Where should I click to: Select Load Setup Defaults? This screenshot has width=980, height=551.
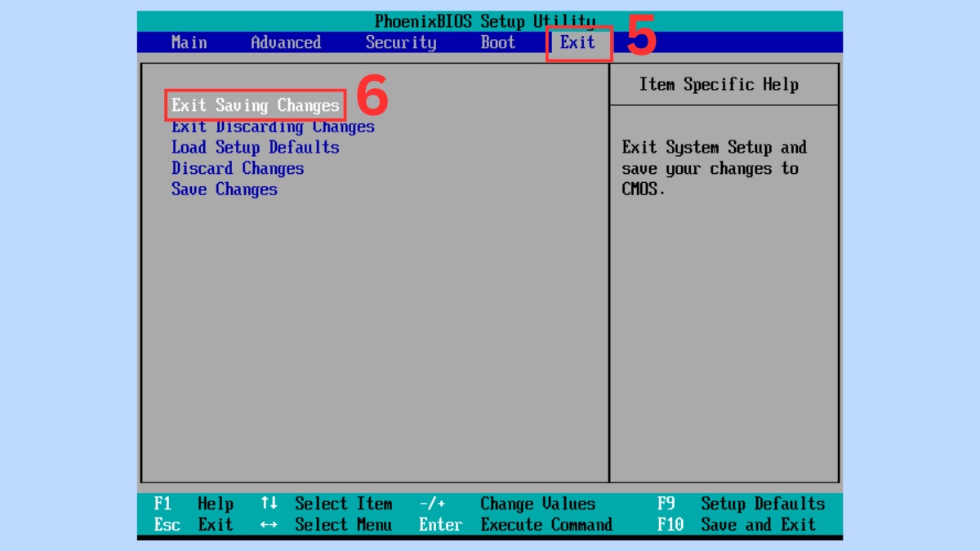click(x=255, y=148)
